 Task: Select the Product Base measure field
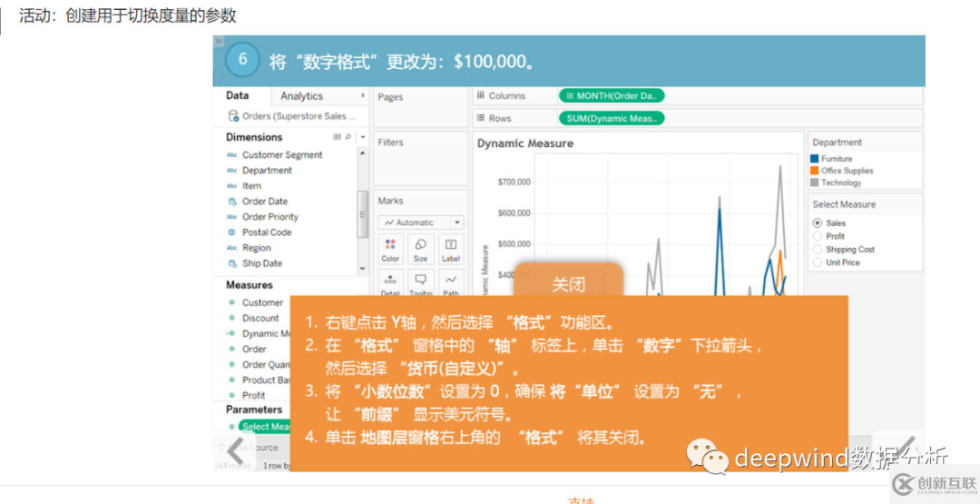pos(266,380)
